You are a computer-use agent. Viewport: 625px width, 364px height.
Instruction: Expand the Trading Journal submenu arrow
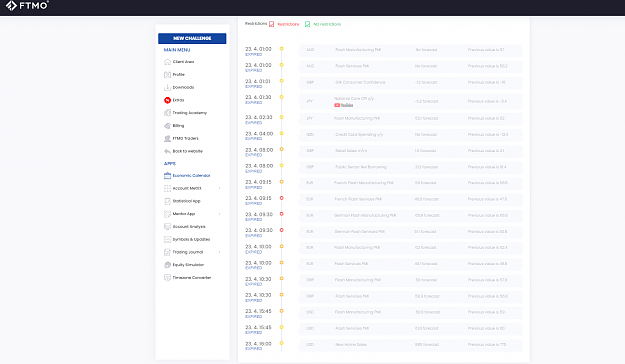click(x=220, y=252)
